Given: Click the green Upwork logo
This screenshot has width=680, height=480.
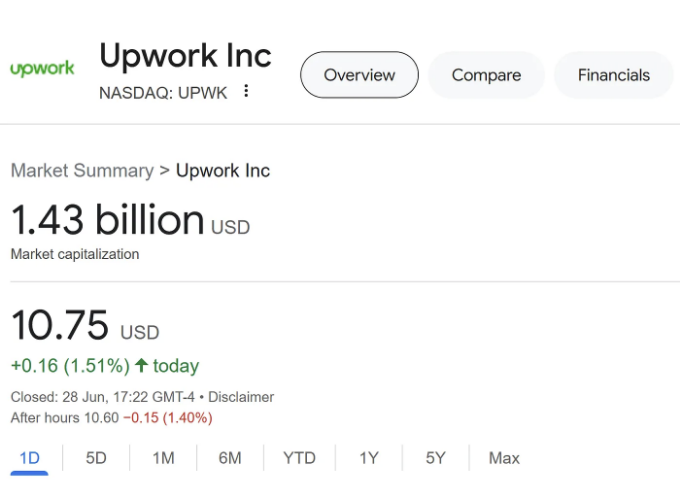Looking at the screenshot, I should coord(42,69).
